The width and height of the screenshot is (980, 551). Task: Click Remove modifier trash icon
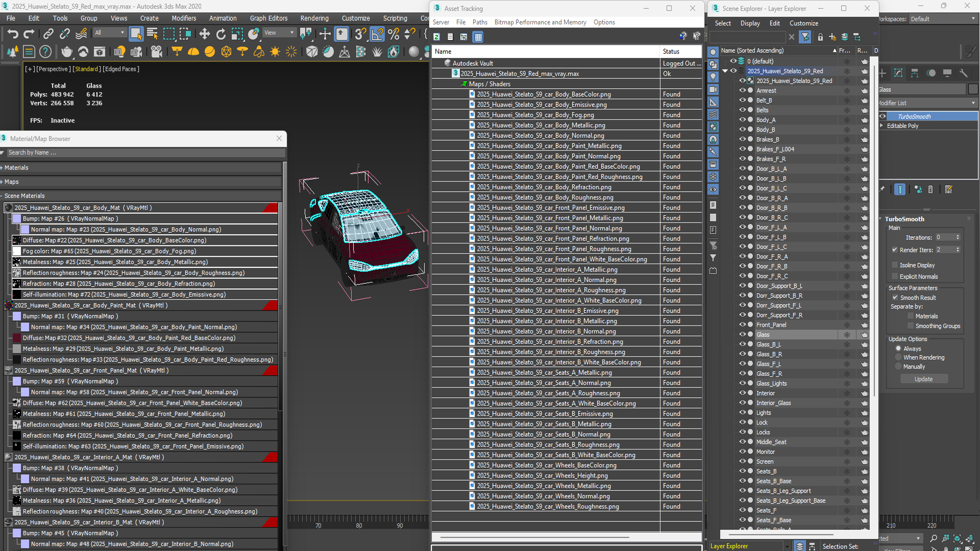(x=930, y=189)
